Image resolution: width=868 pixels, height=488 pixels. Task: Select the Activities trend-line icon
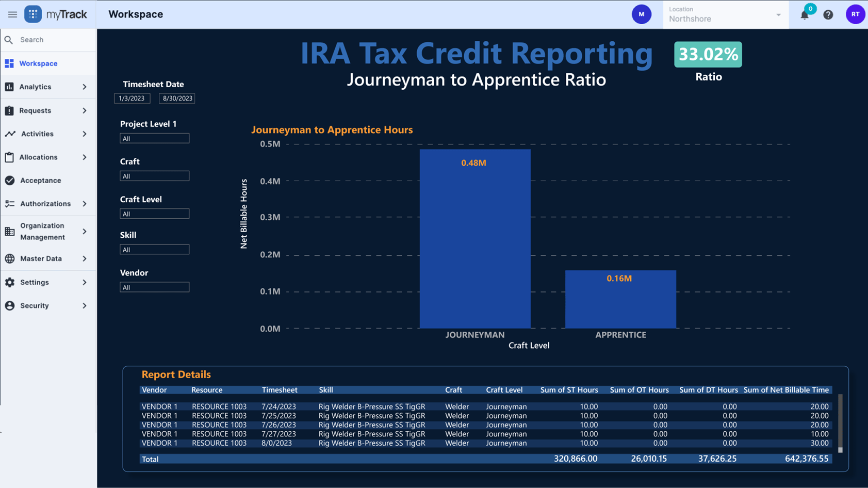click(10, 134)
